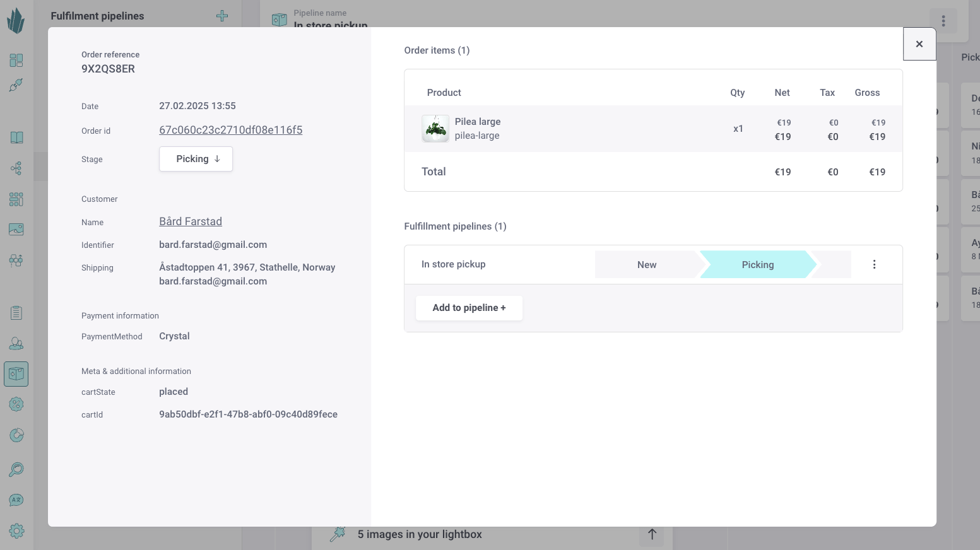980x550 pixels.
Task: Open customer Bård Farstad link
Action: click(x=191, y=221)
